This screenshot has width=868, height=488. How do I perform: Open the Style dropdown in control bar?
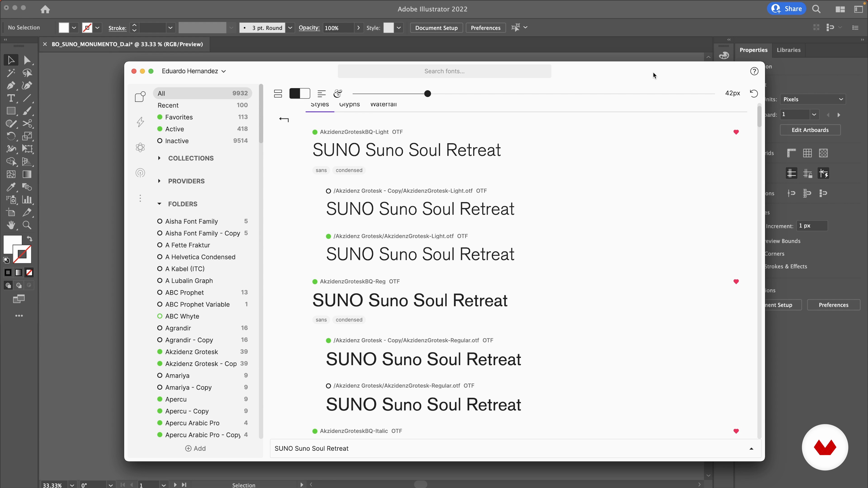pos(399,28)
